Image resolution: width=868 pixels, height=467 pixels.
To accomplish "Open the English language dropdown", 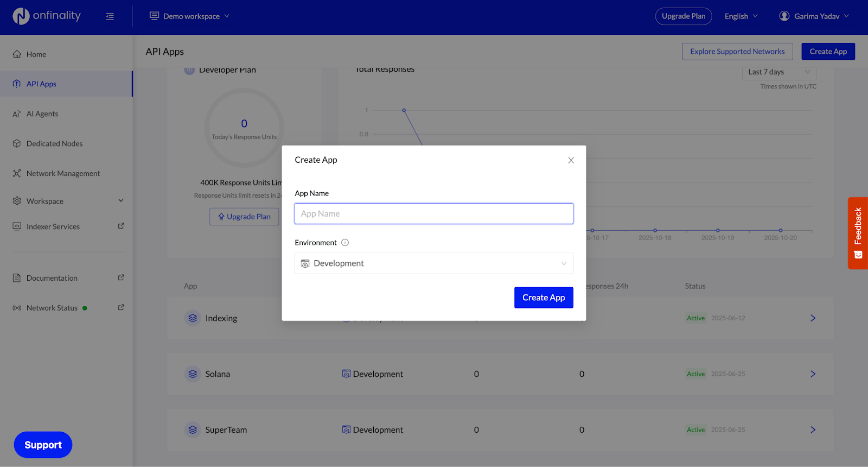I will (741, 16).
